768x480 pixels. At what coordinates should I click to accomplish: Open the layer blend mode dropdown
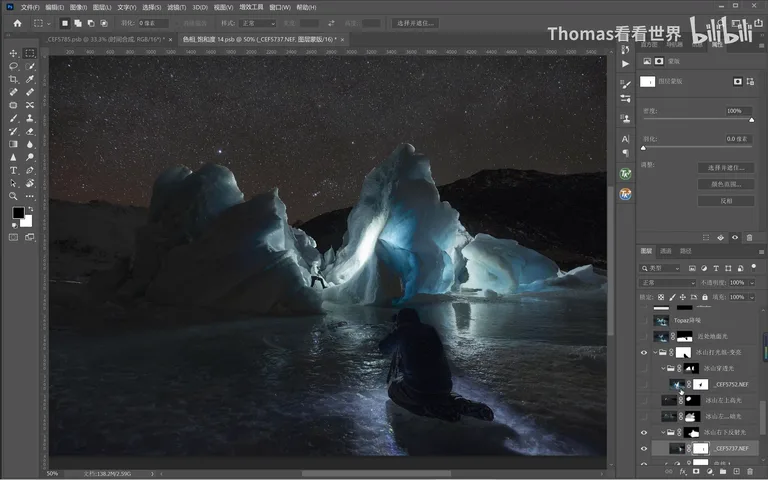(x=667, y=283)
